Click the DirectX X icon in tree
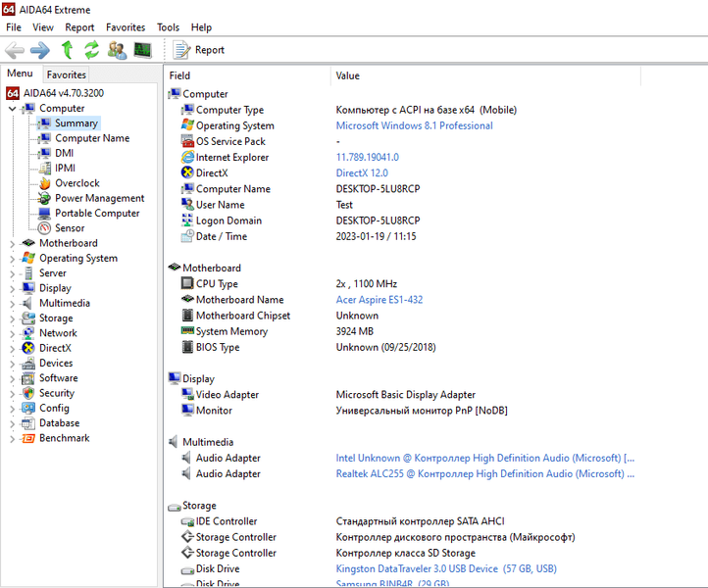 tap(28, 348)
